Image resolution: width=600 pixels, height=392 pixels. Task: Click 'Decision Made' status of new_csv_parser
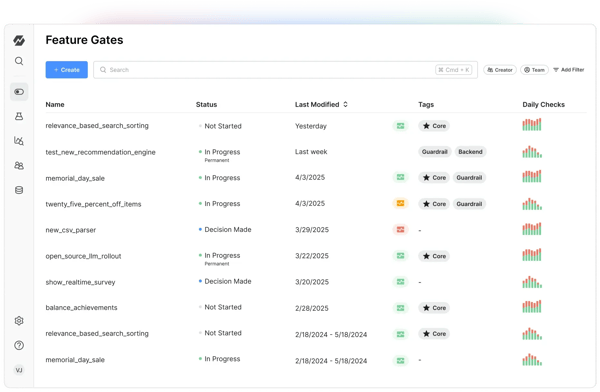[x=225, y=229]
